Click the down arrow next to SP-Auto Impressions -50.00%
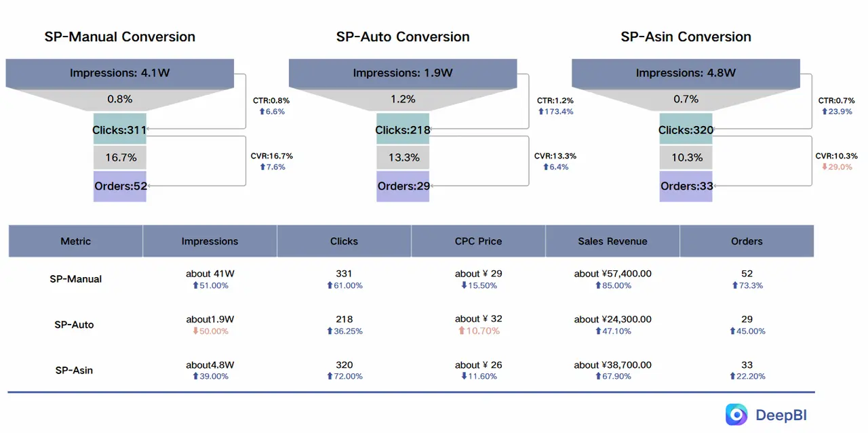 click(195, 331)
